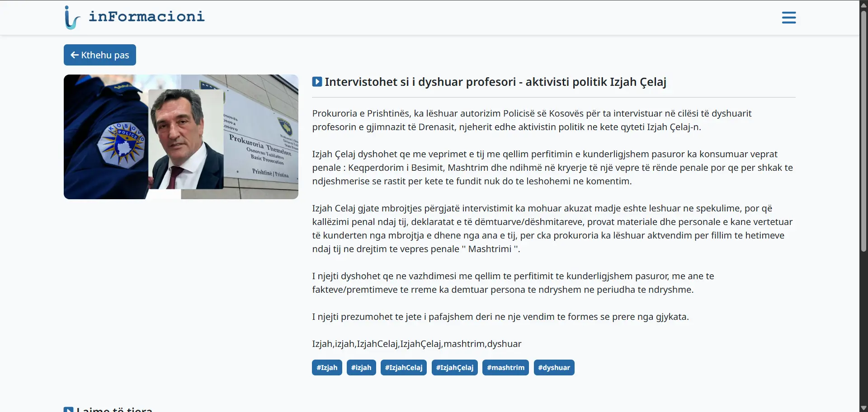Open the inFormacioni site title link
This screenshot has height=412, width=868.
(146, 17)
